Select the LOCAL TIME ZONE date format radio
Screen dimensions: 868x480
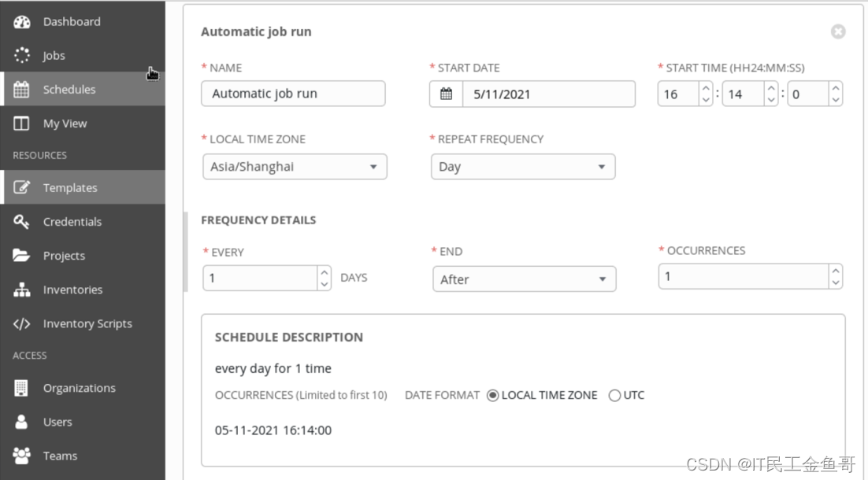coord(492,395)
